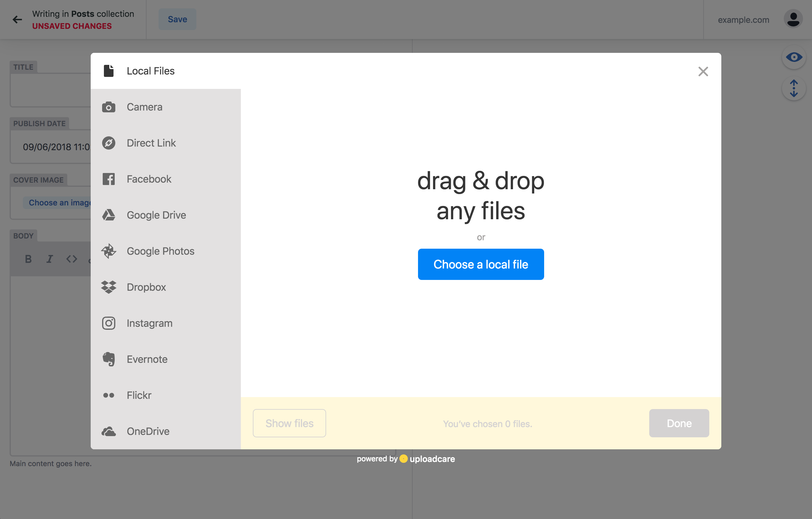Screen dimensions: 812x519
Task: Click the user avatar icon
Action: [x=793, y=19]
